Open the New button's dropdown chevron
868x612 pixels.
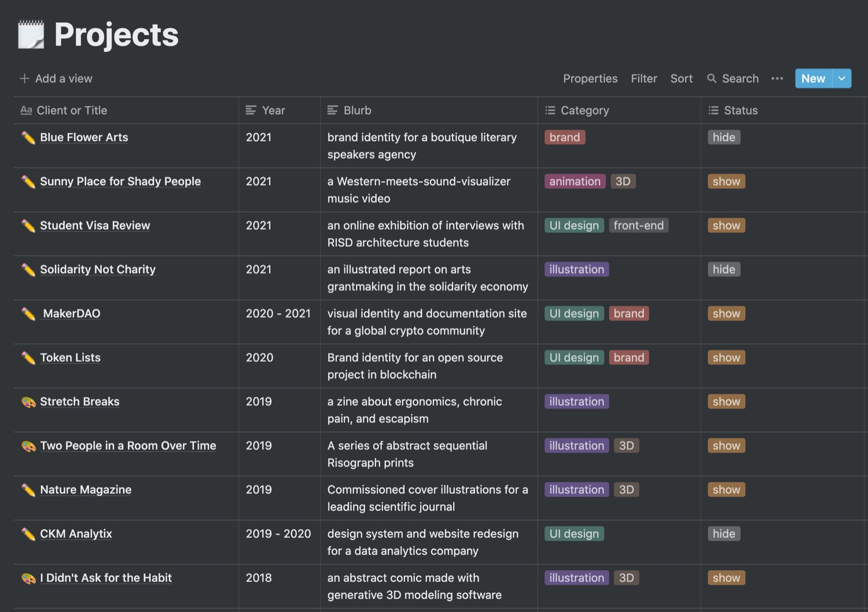[x=842, y=79]
